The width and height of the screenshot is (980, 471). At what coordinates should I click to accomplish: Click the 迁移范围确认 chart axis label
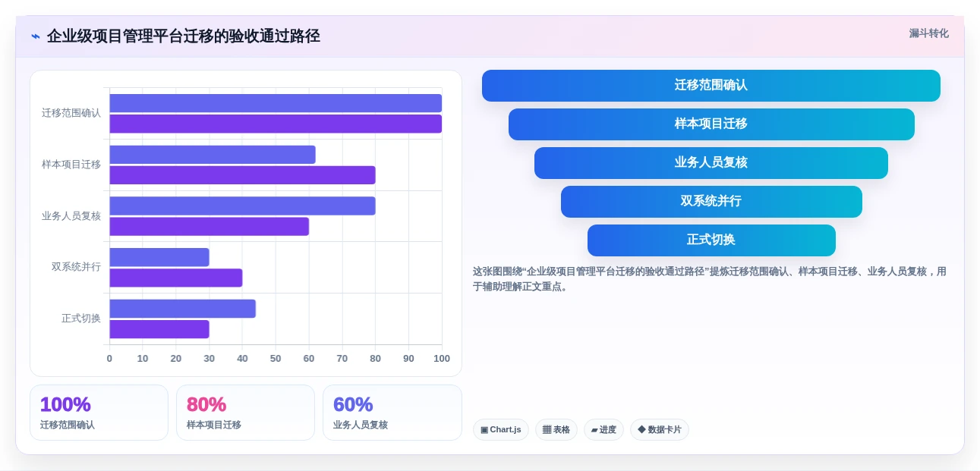(71, 113)
